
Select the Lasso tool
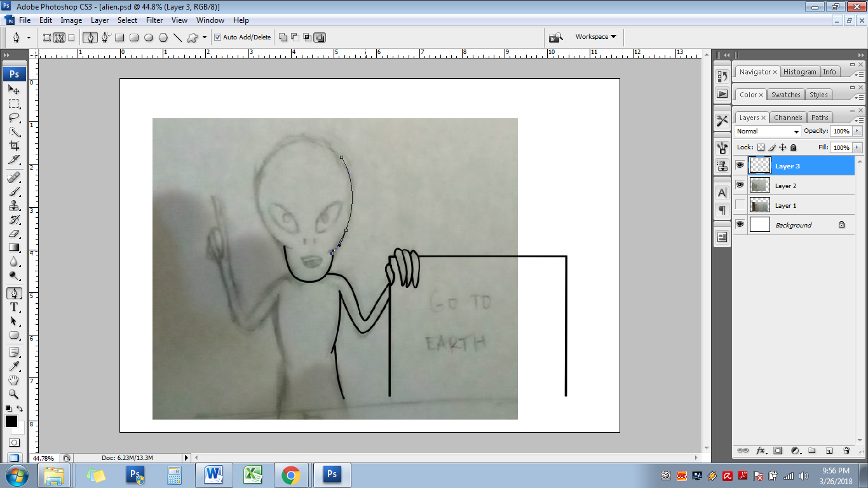pyautogui.click(x=14, y=118)
